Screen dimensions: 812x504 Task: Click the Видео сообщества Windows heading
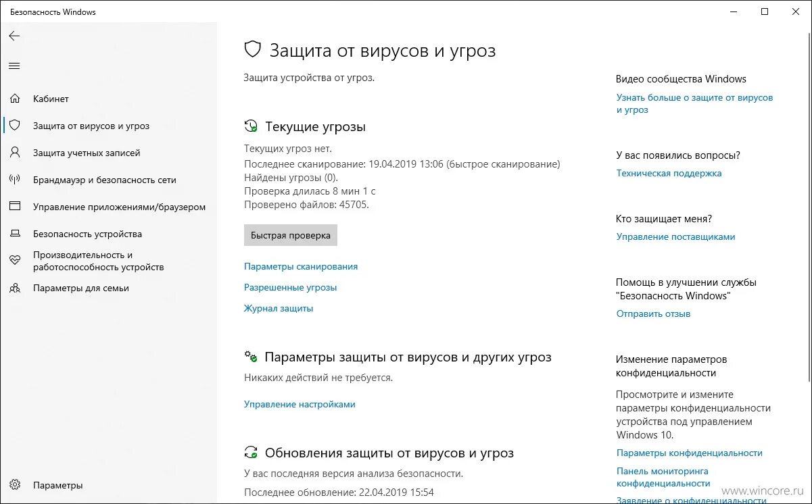point(681,79)
